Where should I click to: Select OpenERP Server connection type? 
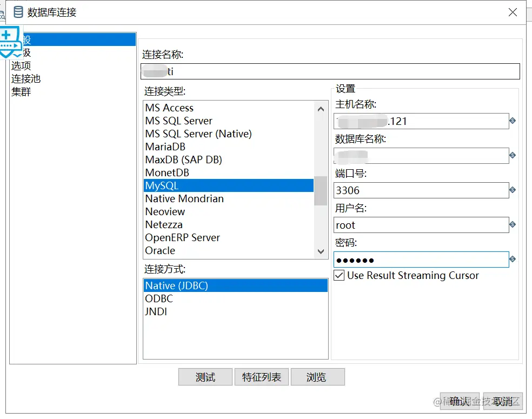tap(229, 237)
